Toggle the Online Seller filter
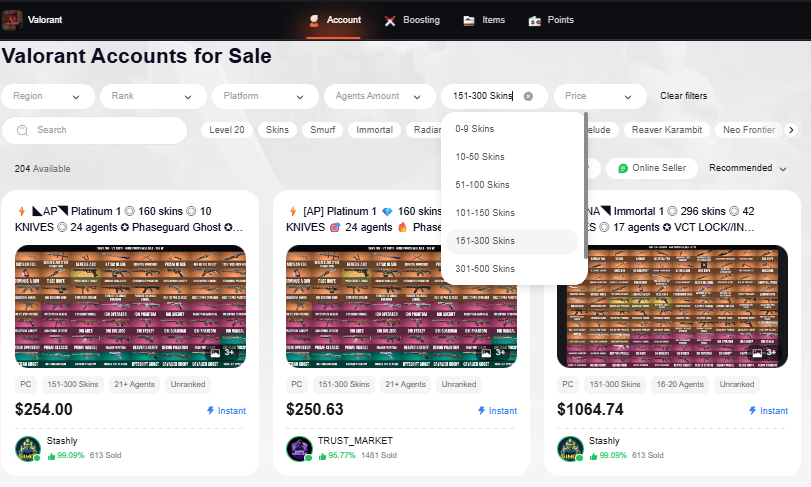Image resolution: width=811 pixels, height=487 pixels. pos(652,168)
